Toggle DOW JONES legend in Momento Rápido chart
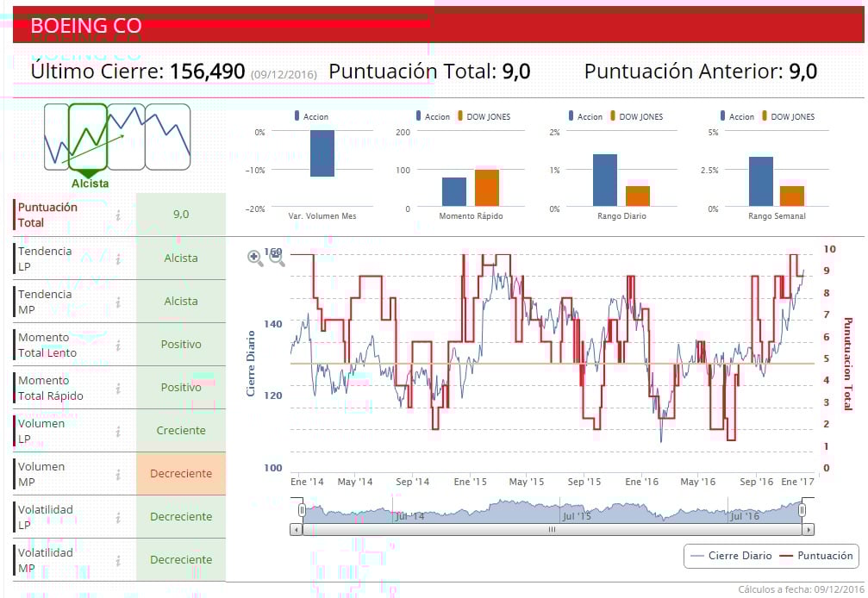The width and height of the screenshot is (868, 598). coord(484,116)
